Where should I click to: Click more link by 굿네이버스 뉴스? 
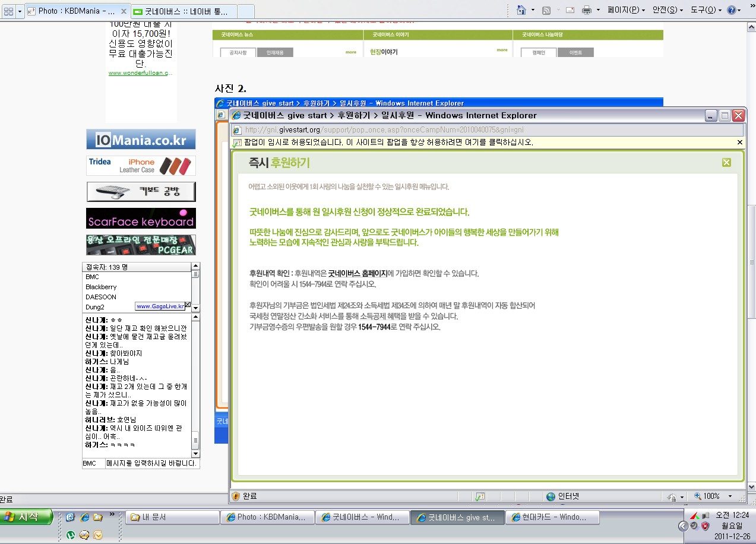pyautogui.click(x=351, y=52)
